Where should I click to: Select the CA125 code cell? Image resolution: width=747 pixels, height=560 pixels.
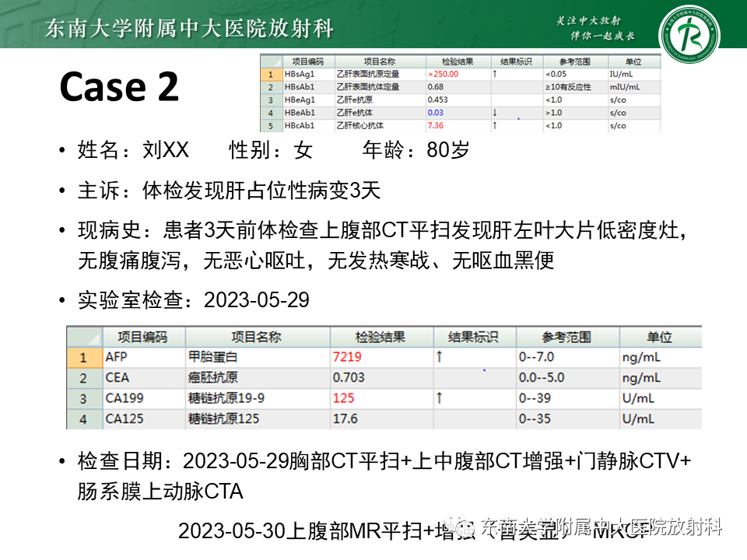(144, 419)
